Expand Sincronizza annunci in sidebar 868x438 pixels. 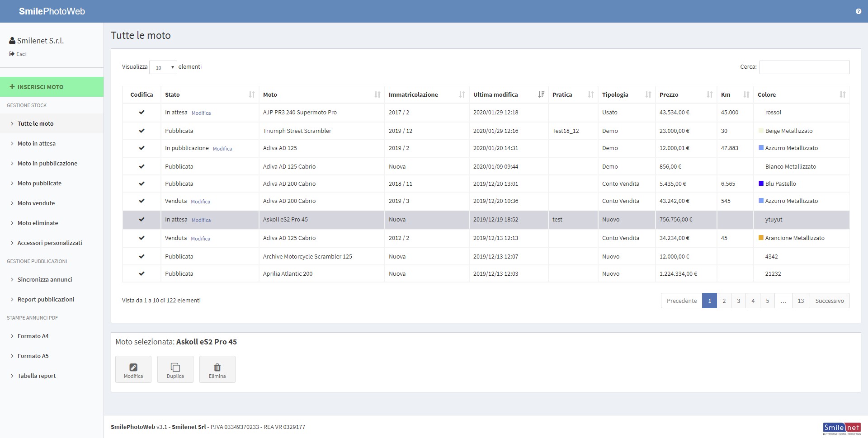(45, 279)
